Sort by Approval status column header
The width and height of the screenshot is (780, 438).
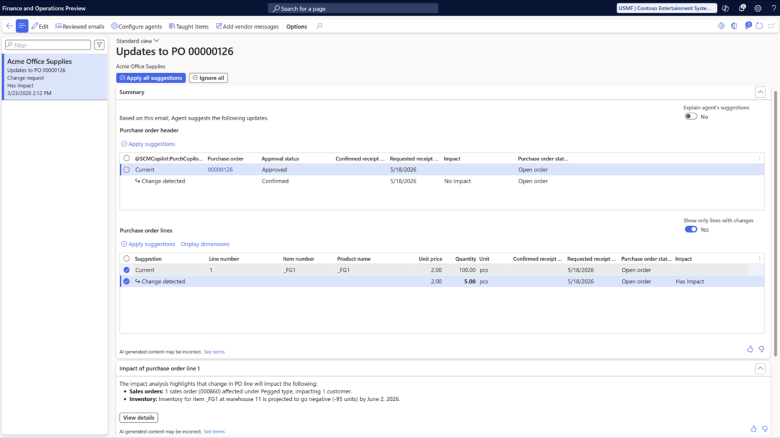280,158
